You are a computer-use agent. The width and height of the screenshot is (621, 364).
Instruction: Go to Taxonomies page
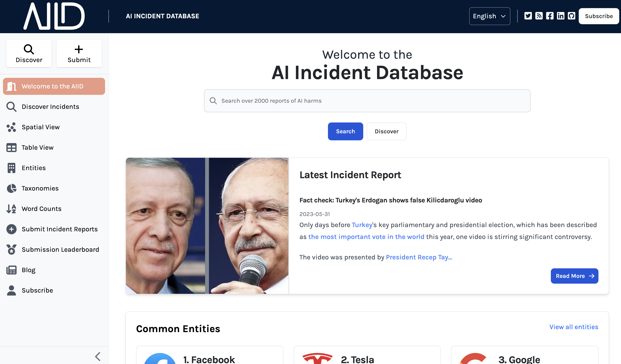click(40, 188)
